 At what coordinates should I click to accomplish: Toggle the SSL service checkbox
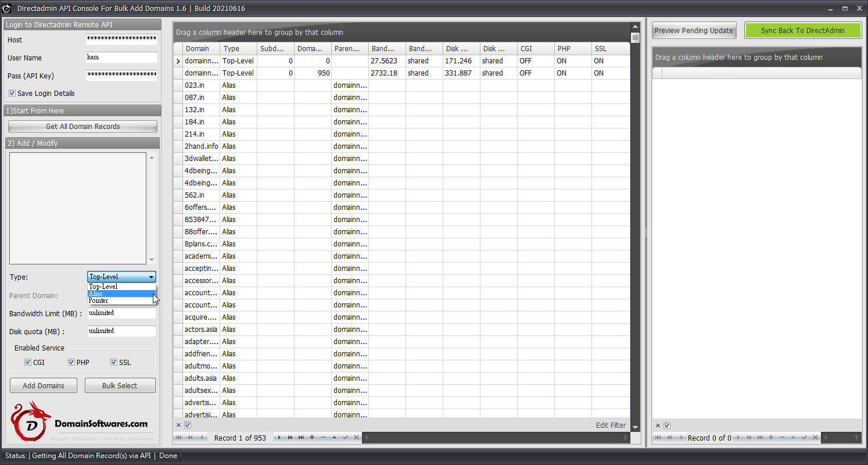[x=114, y=362]
